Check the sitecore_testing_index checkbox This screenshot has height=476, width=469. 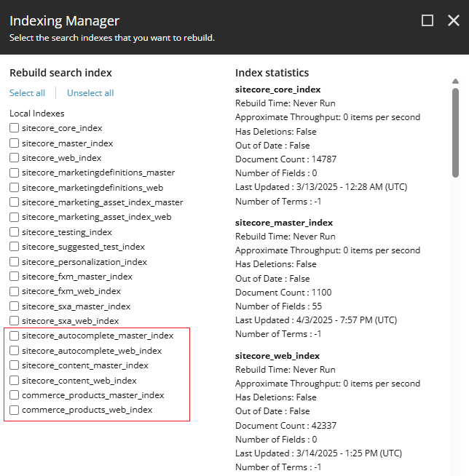click(15, 232)
